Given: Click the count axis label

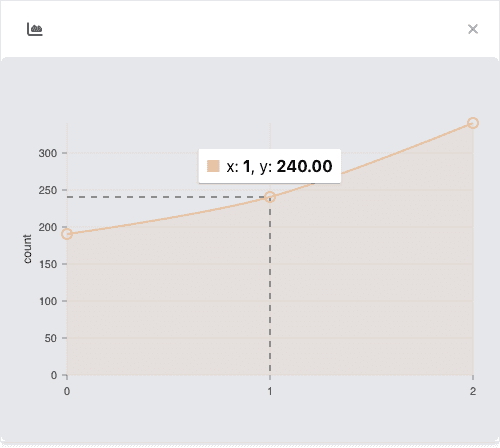Looking at the screenshot, I should [27, 249].
